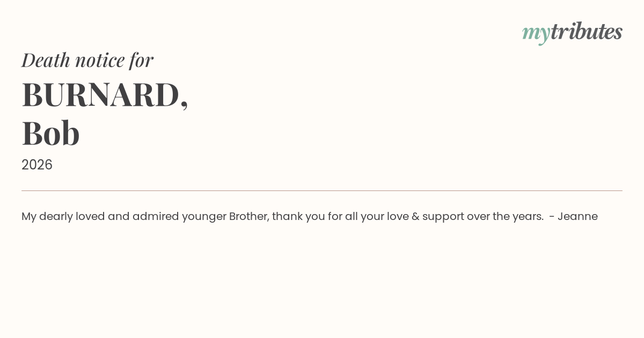This screenshot has width=644, height=338.
Task: Click the green "my" in the logo
Action: point(536,33)
